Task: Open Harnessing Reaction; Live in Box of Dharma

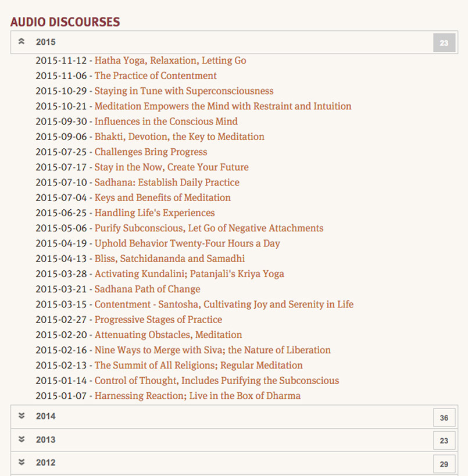Action: tap(197, 396)
